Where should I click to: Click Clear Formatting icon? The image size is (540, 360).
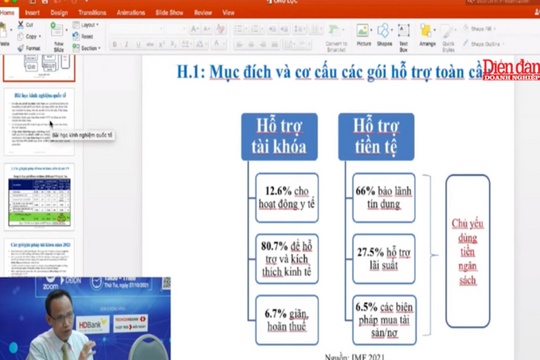click(x=220, y=29)
